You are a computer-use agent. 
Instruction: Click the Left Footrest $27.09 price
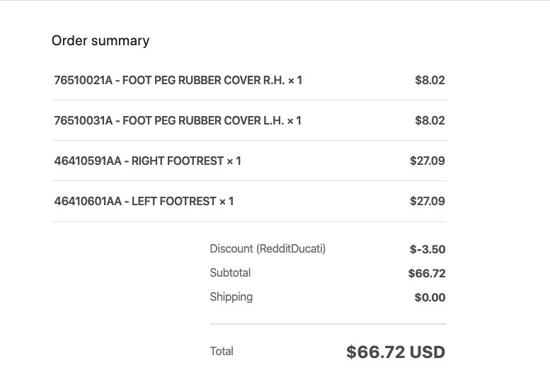(428, 201)
